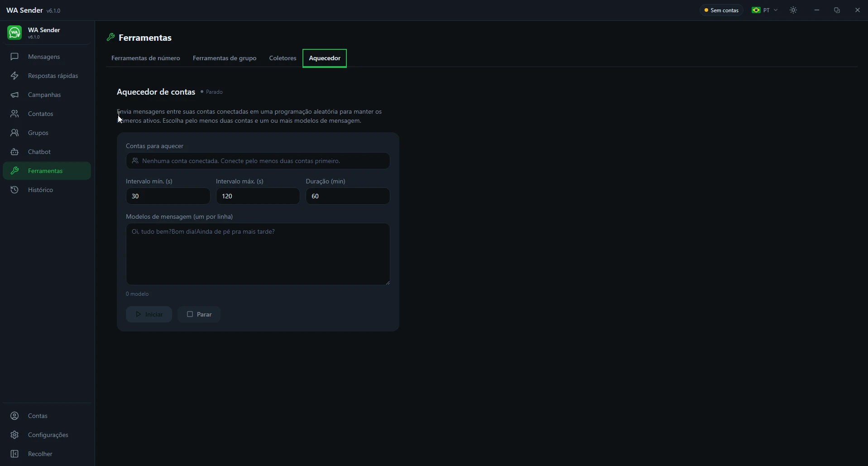Click the Iniciar button
Screen dimensions: 868x466
pyautogui.click(x=149, y=314)
